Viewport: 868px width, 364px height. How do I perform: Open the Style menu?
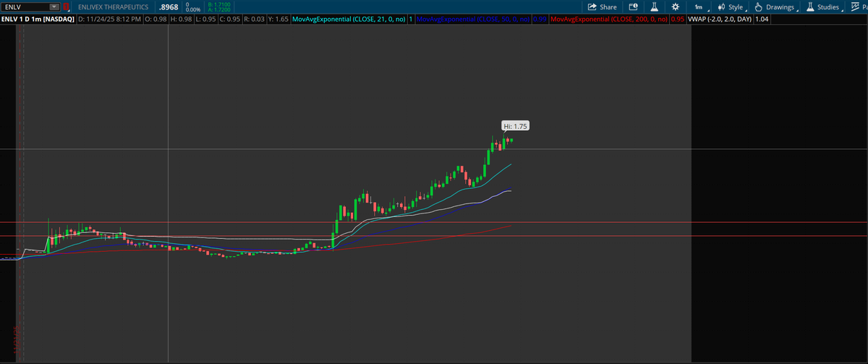(x=732, y=7)
